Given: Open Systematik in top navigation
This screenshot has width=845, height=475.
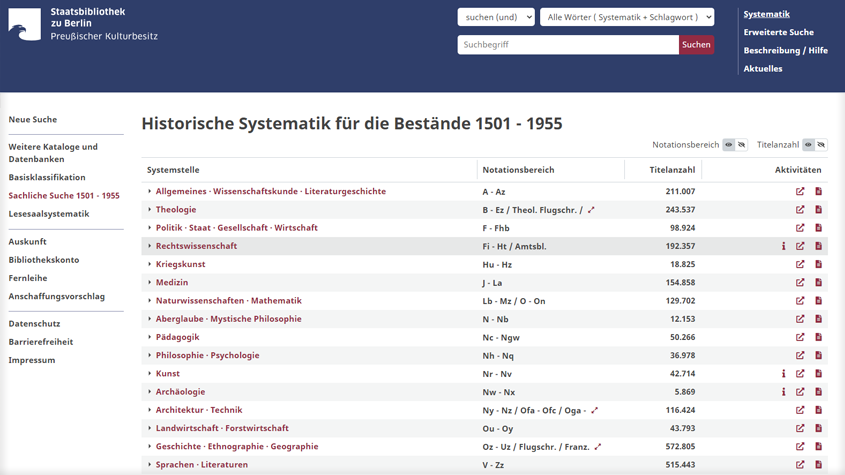Looking at the screenshot, I should (766, 14).
